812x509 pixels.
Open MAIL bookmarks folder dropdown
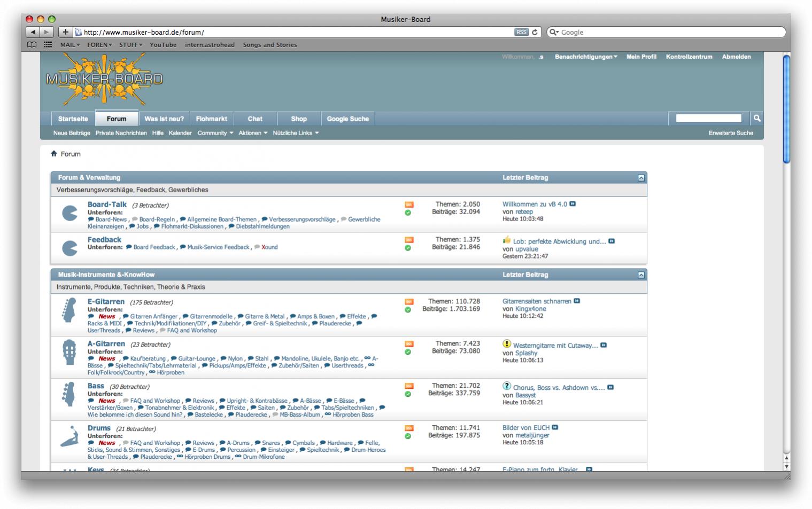tap(70, 45)
